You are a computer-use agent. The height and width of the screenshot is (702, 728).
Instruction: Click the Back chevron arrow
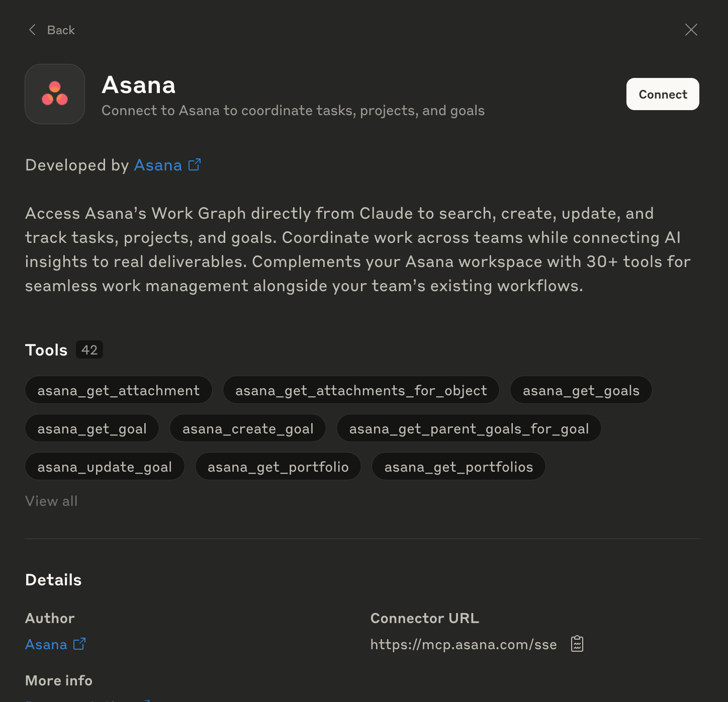[32, 30]
